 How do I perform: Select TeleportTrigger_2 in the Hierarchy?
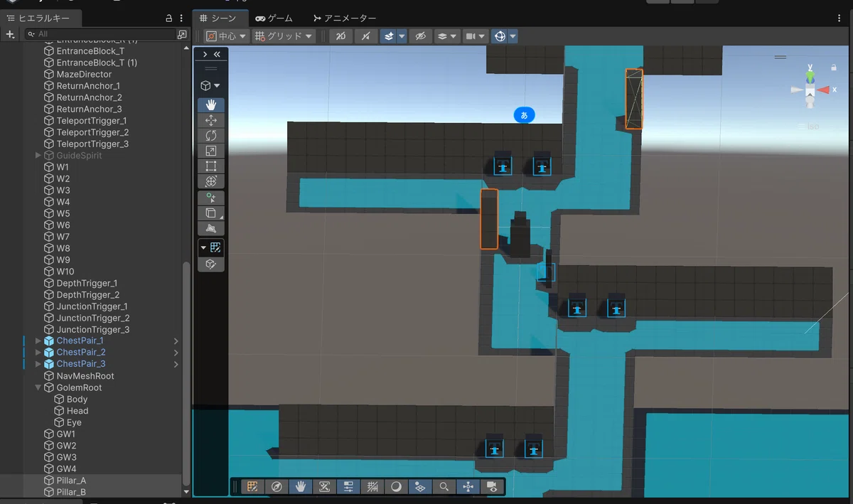point(92,132)
